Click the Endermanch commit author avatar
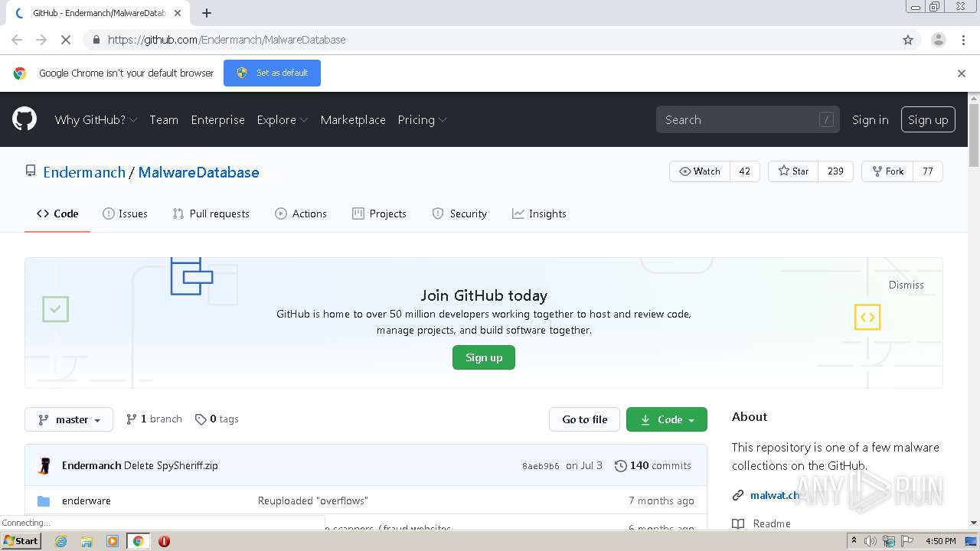This screenshot has height=551, width=980. (44, 465)
